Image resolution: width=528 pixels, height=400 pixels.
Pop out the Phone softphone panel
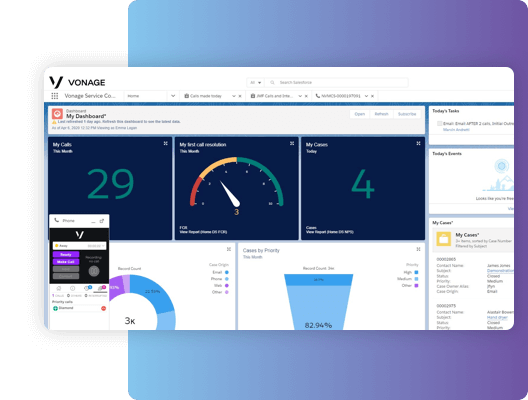(102, 221)
